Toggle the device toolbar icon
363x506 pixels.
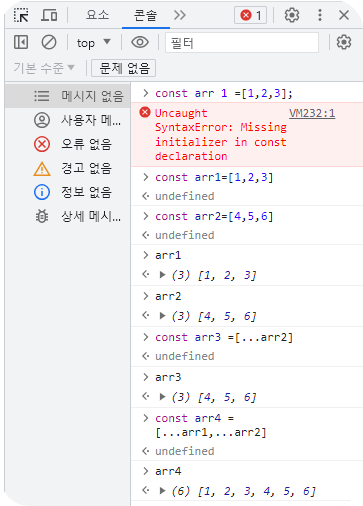[x=49, y=15]
